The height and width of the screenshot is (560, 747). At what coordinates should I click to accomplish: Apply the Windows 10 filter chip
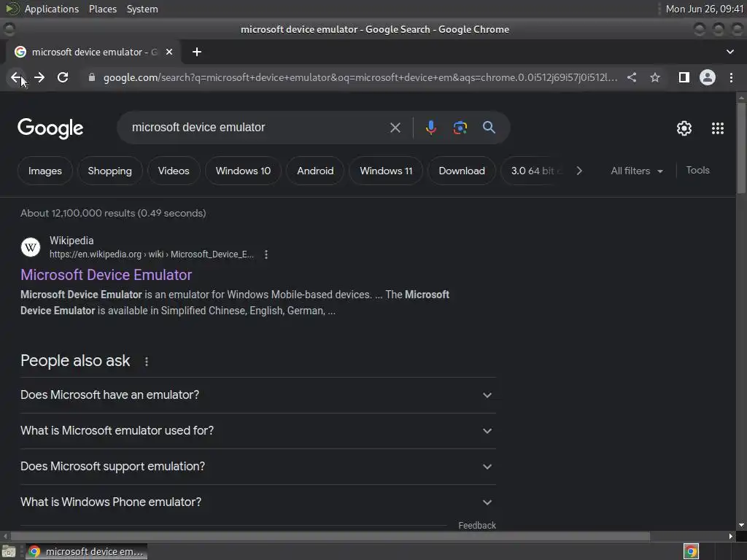[243, 171]
